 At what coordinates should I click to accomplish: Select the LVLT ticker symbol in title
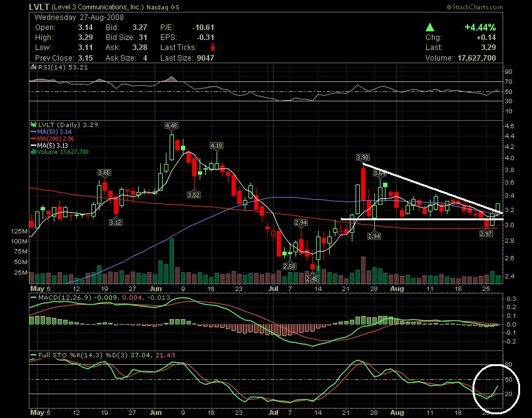pos(39,7)
